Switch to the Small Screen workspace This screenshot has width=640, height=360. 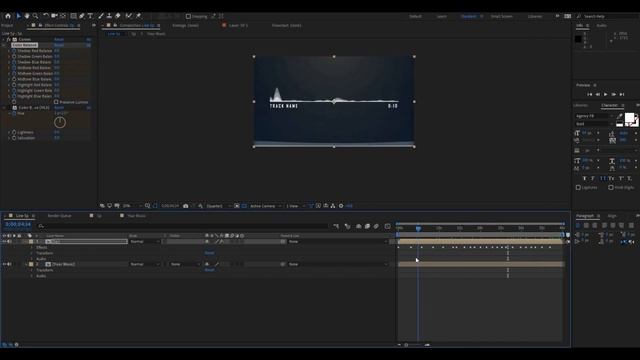pos(502,16)
